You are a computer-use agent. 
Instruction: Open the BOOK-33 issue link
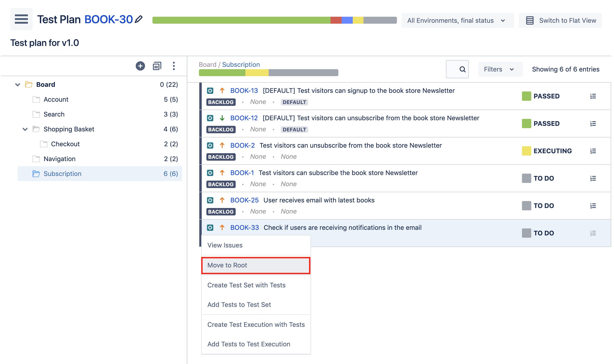(244, 228)
